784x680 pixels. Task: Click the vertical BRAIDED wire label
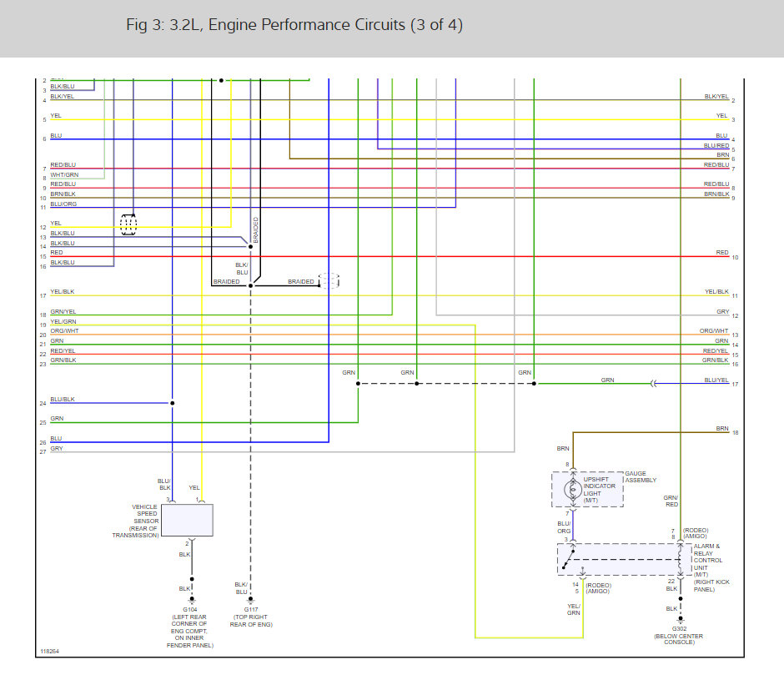point(255,230)
